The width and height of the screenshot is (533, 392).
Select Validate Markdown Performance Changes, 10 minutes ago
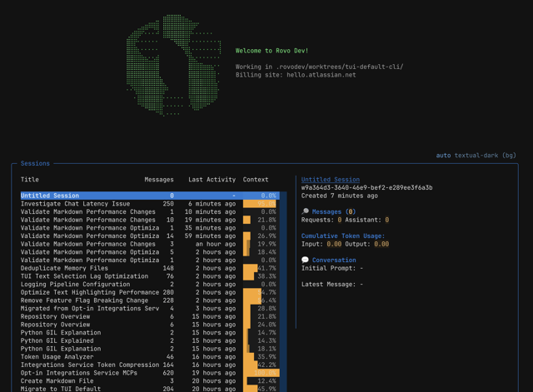click(x=150, y=211)
